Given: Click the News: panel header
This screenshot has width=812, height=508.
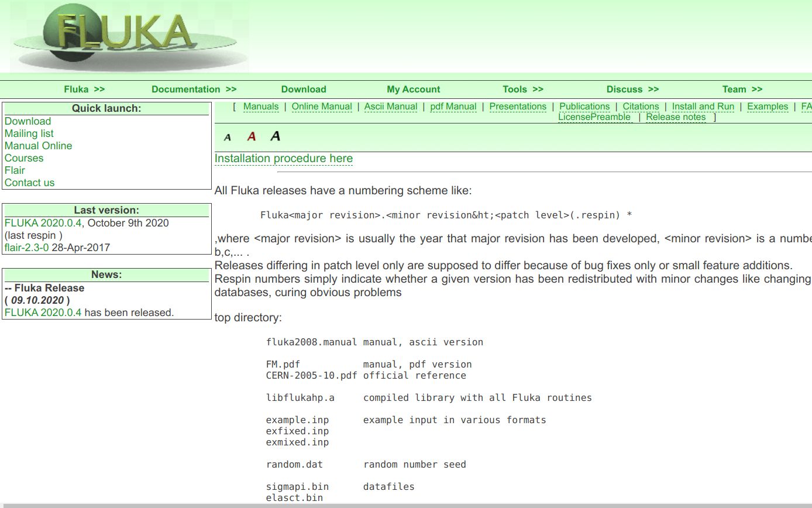Looking at the screenshot, I should tap(106, 274).
